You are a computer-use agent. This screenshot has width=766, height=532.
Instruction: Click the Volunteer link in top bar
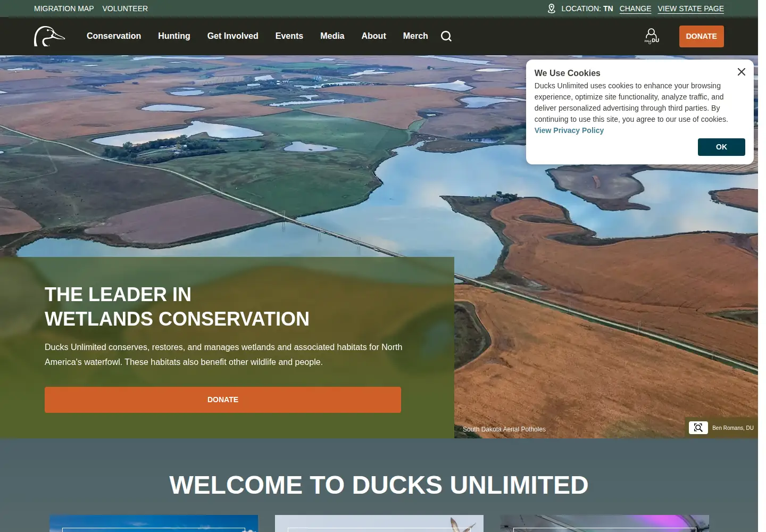click(125, 9)
